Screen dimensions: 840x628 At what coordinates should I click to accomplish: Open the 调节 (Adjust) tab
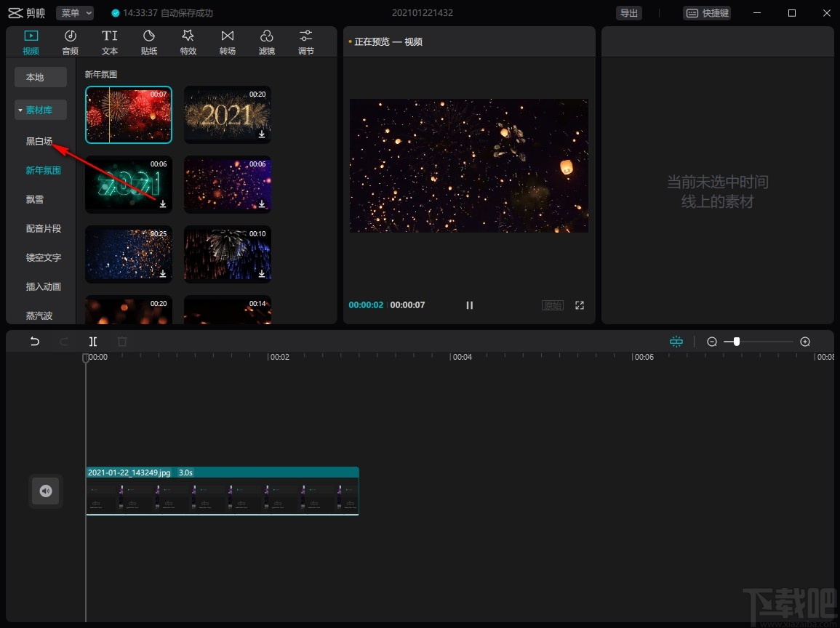[x=306, y=42]
